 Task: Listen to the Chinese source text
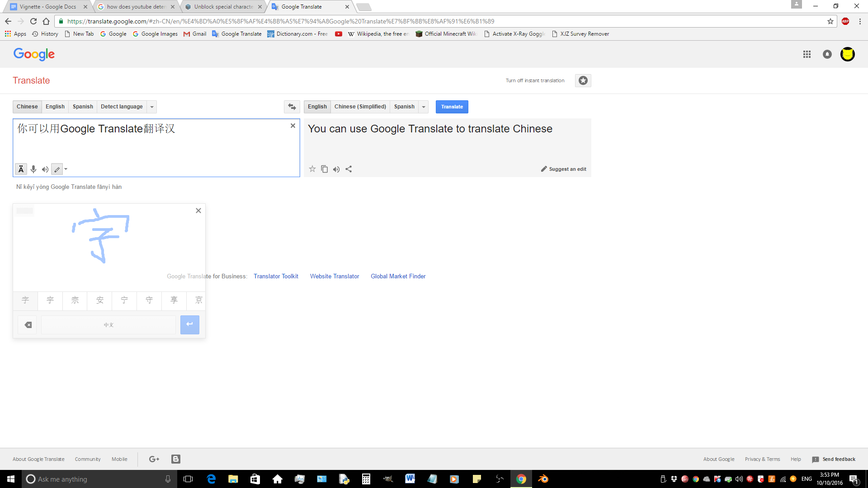click(45, 169)
